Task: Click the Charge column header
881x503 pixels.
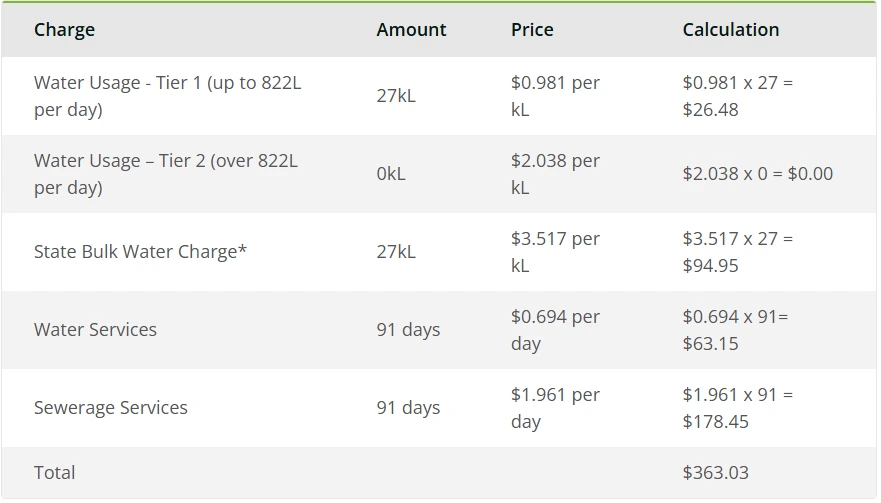Action: 64,30
